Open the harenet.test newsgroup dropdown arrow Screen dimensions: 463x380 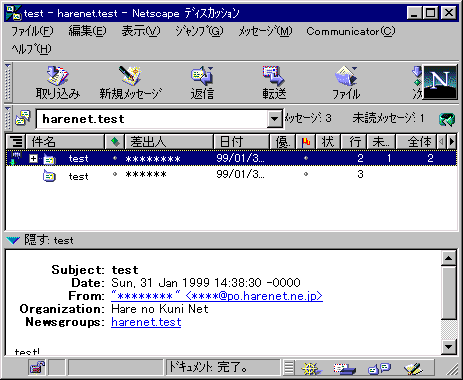pyautogui.click(x=274, y=118)
